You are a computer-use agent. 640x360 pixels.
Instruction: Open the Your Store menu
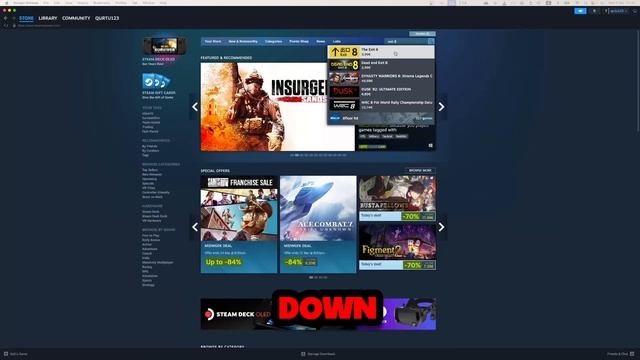click(213, 41)
